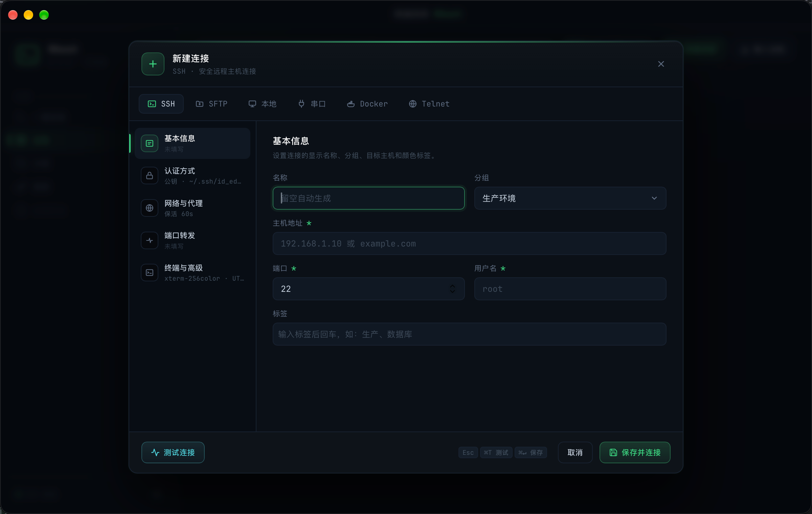
Task: Click the globe icon for 网络与代理
Action: tap(150, 208)
